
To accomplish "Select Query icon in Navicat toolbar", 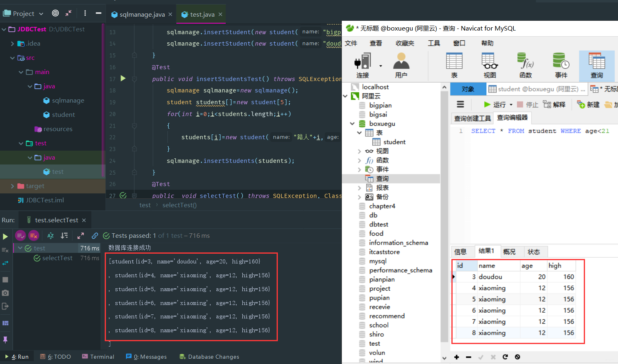I will pyautogui.click(x=597, y=65).
